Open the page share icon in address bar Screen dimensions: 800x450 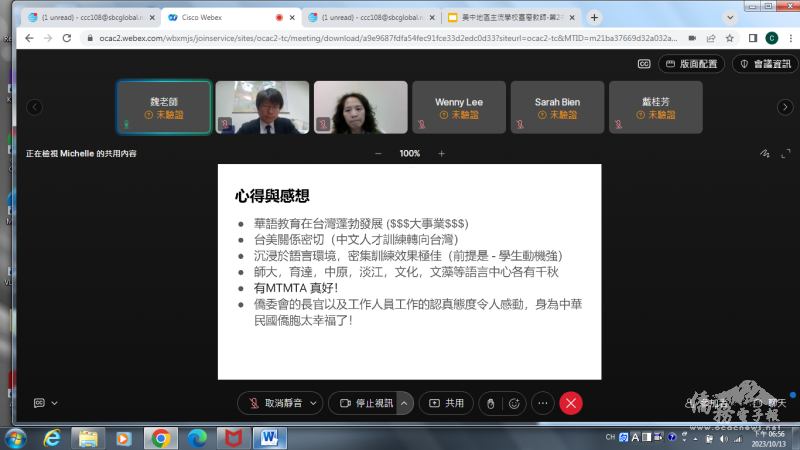(711, 38)
